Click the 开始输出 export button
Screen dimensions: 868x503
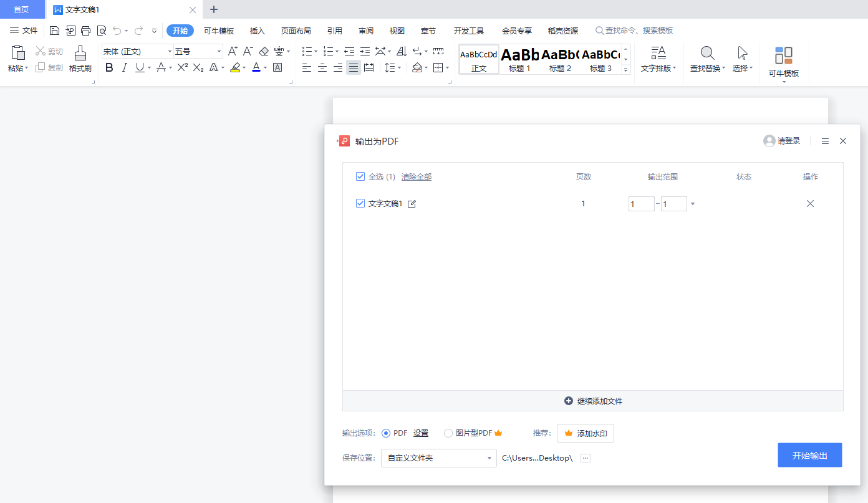click(x=809, y=455)
